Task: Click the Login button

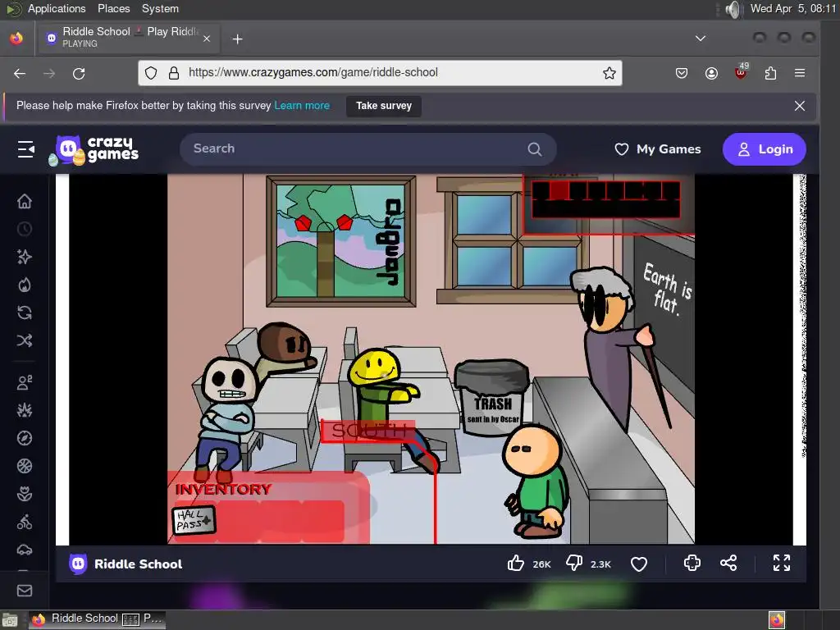Action: 765,149
